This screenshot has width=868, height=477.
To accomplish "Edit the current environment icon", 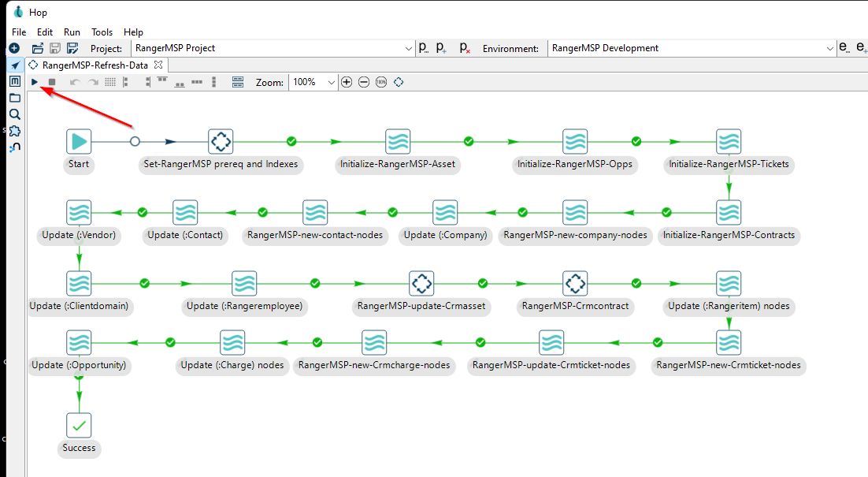I will pos(843,47).
